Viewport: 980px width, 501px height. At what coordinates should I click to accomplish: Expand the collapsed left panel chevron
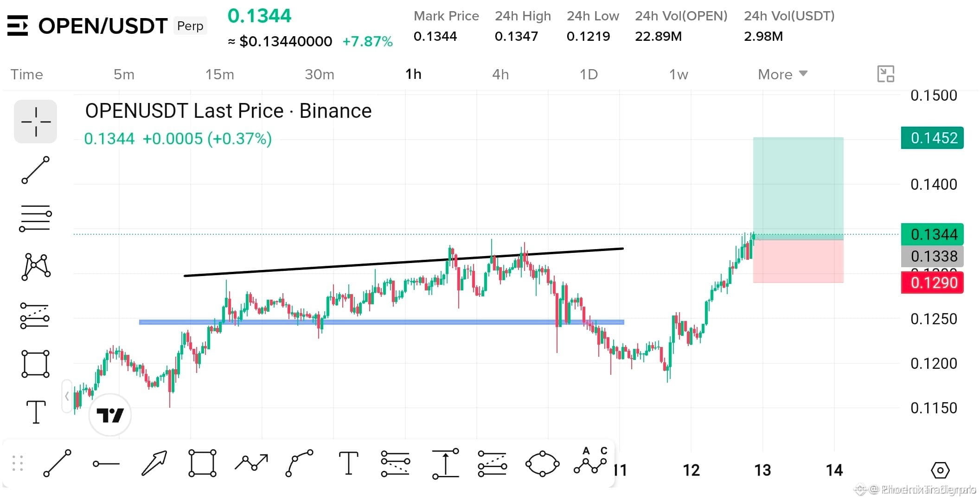click(67, 396)
